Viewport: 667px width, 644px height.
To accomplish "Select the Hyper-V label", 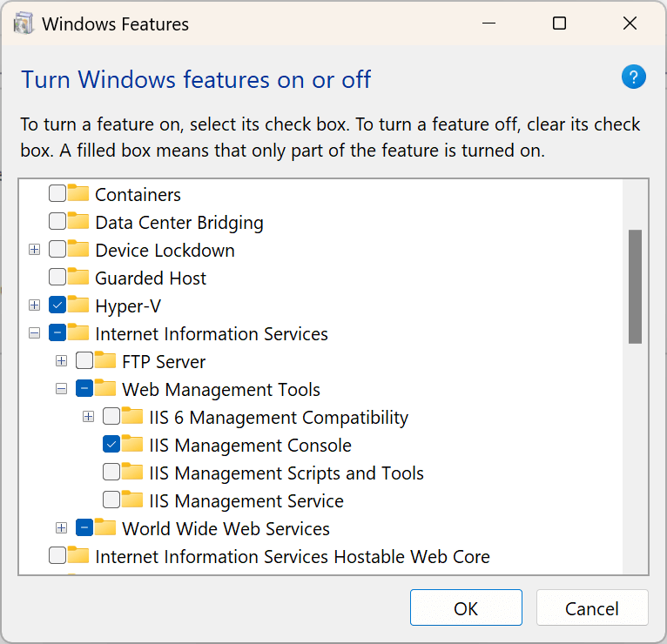I will point(128,306).
